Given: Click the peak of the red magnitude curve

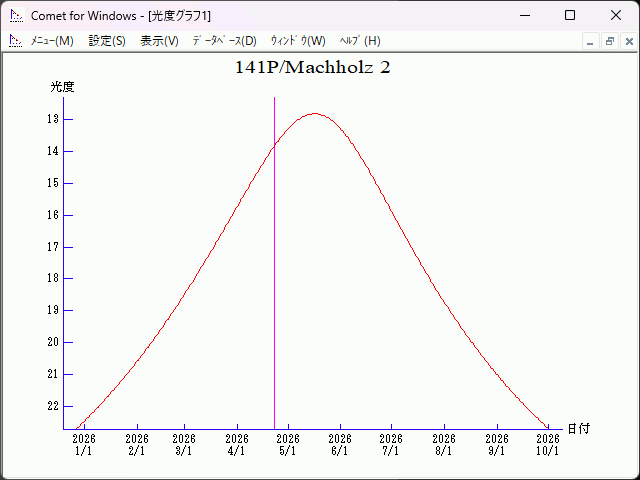Looking at the screenshot, I should coord(315,114).
